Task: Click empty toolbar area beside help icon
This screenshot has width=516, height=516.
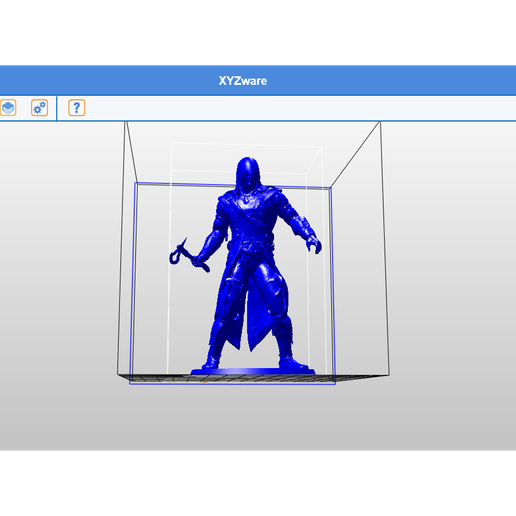Action: [x=300, y=108]
